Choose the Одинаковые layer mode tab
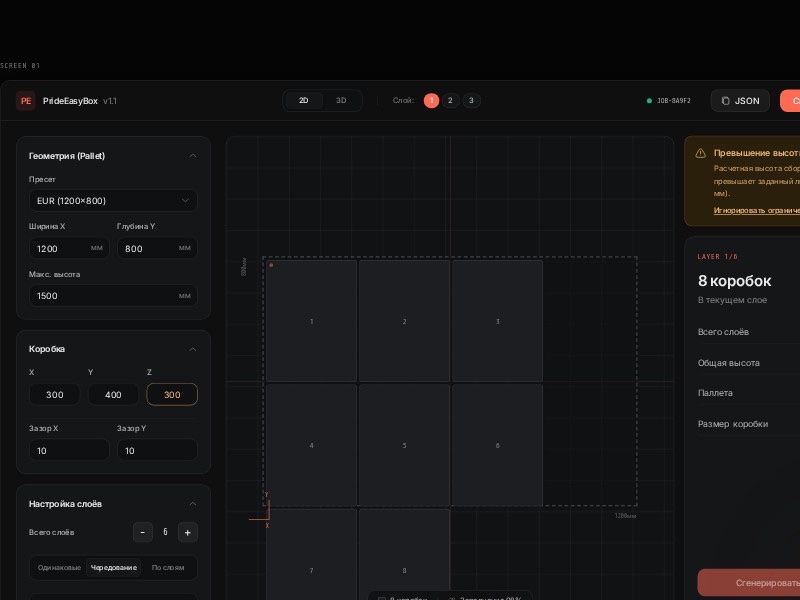800x600 pixels. 59,568
